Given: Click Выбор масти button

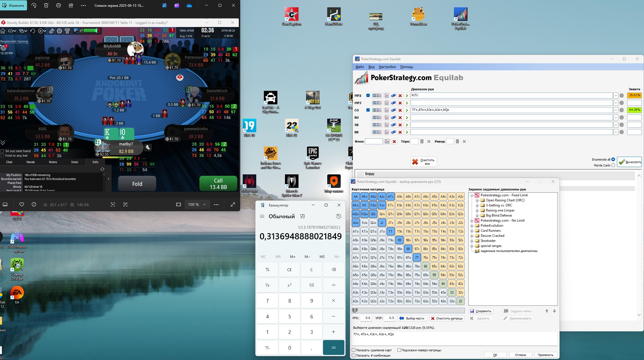Looking at the screenshot, I should coord(412,318).
